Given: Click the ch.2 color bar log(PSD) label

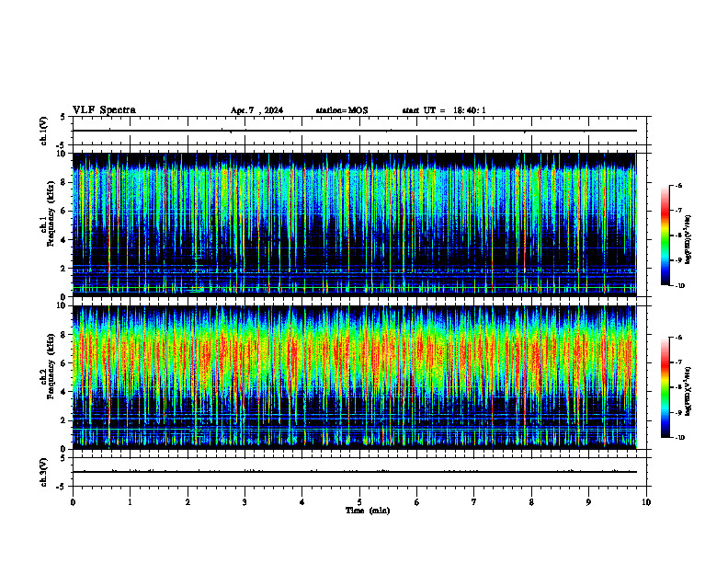Looking at the screenshot, I should pos(688,391).
